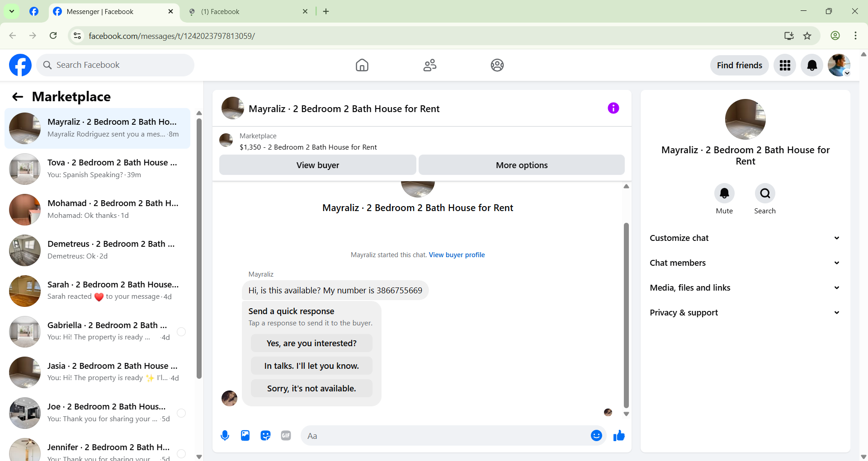The image size is (868, 461).
Task: Choose a sticker icon
Action: click(x=265, y=436)
